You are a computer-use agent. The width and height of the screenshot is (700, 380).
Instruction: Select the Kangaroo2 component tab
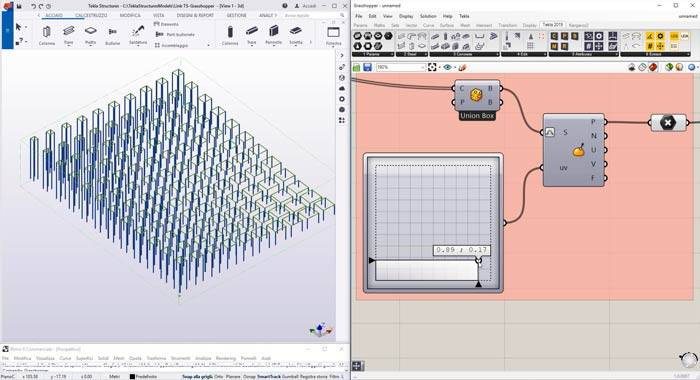578,25
